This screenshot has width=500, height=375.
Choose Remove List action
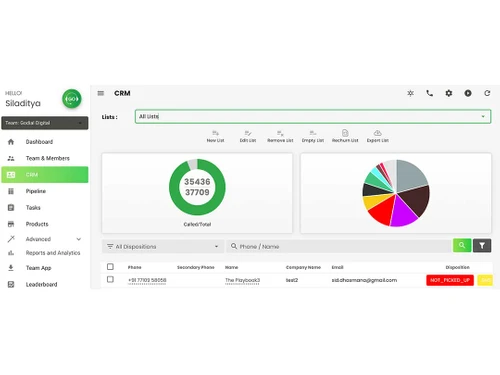(x=280, y=136)
